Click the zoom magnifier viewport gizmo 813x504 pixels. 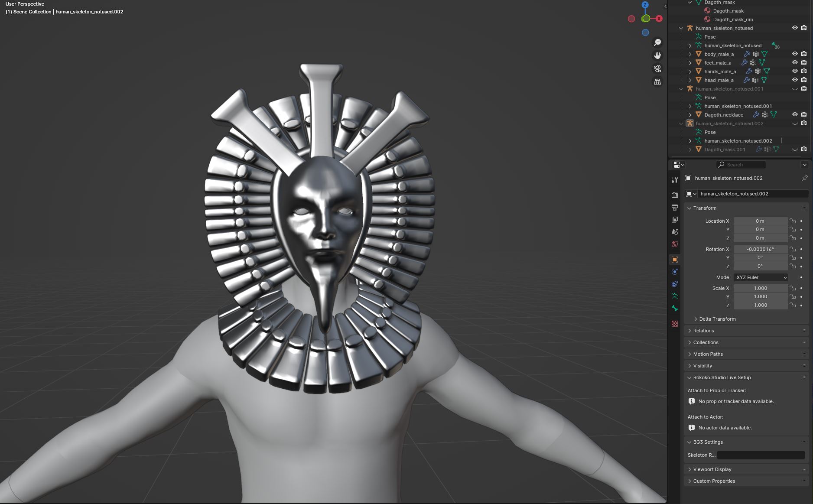pos(657,42)
